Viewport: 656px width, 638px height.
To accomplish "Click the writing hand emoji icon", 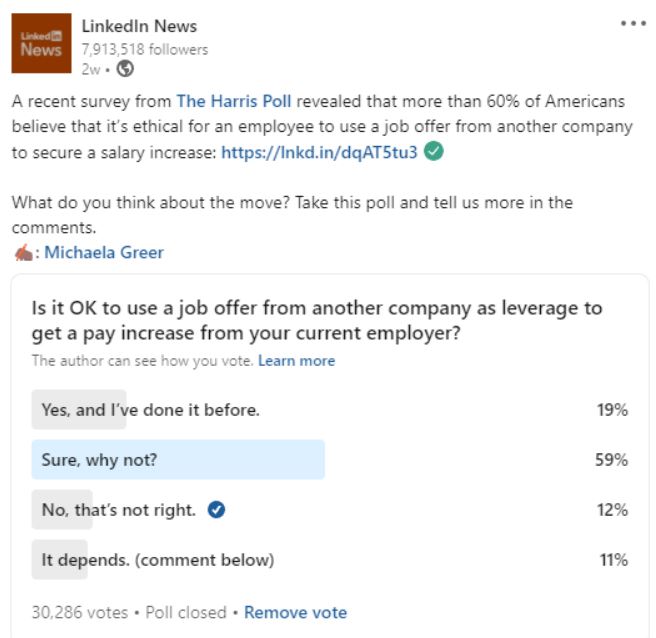I will point(23,253).
